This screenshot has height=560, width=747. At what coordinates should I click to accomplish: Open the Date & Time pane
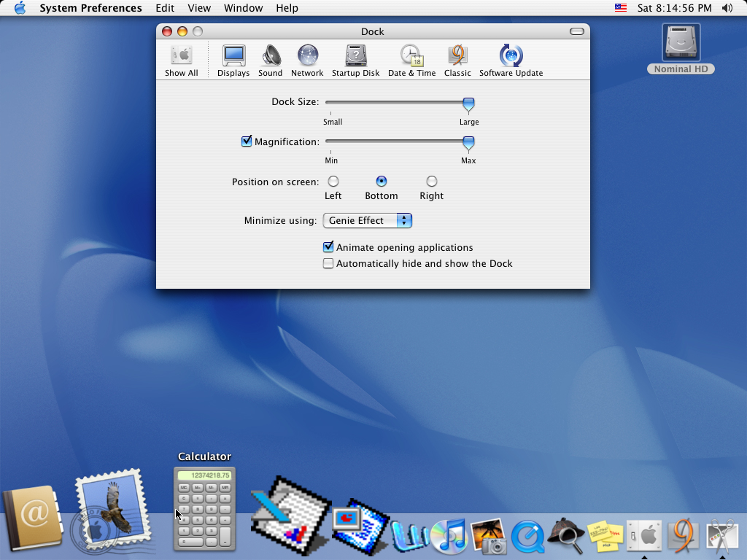click(x=411, y=61)
